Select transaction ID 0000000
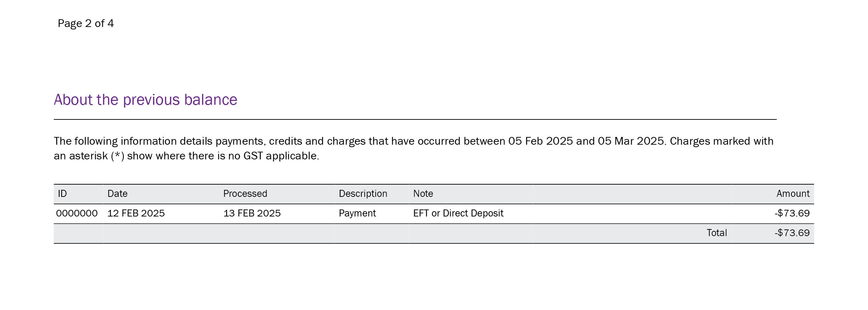Image resolution: width=868 pixels, height=310 pixels. 77,213
